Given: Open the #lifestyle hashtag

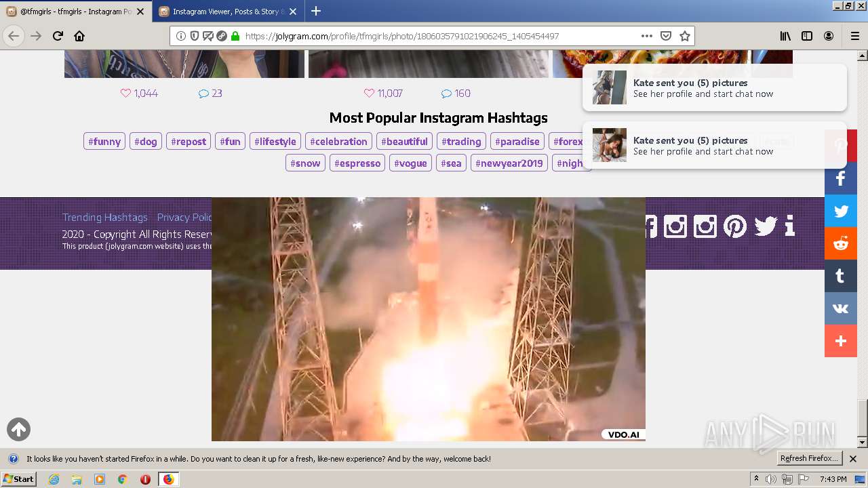Looking at the screenshot, I should click(x=275, y=142).
